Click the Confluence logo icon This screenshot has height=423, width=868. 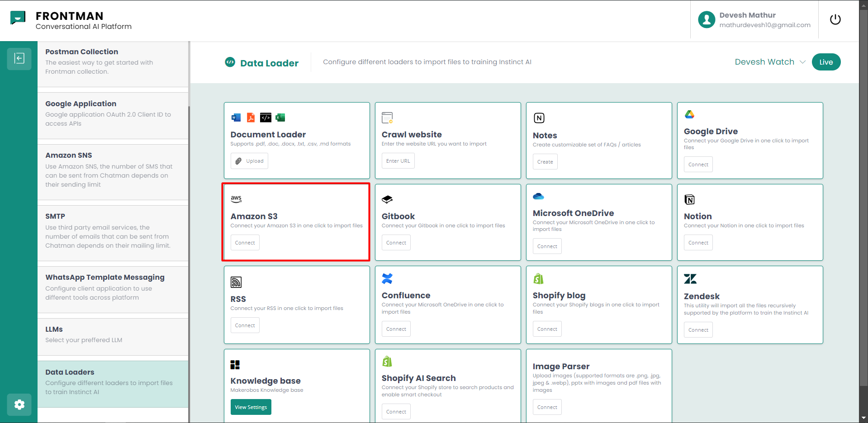coord(387,278)
